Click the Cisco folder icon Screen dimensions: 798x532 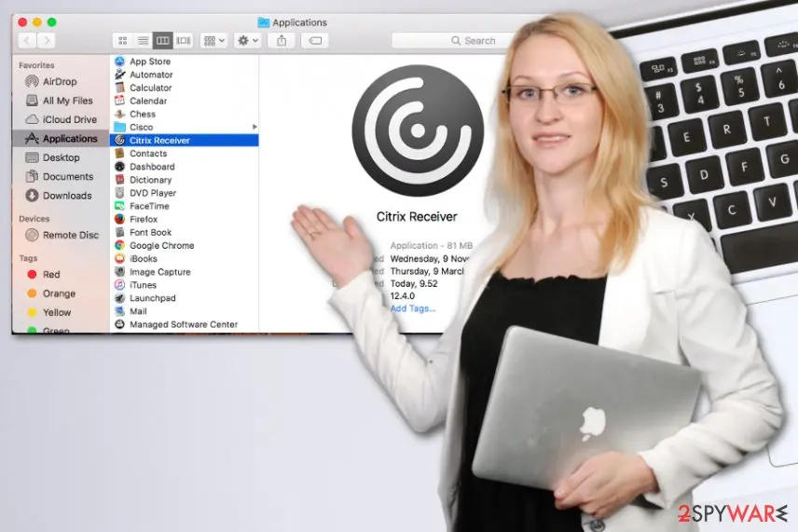pos(119,127)
